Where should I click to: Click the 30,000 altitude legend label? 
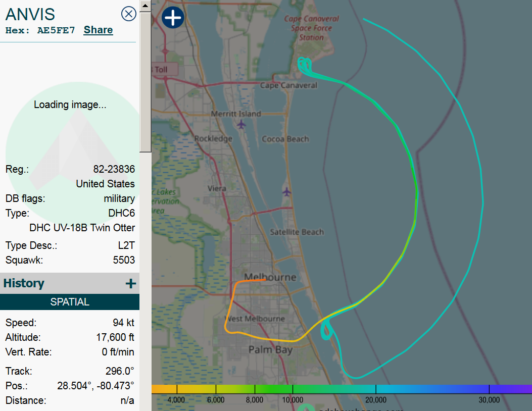[x=489, y=400]
